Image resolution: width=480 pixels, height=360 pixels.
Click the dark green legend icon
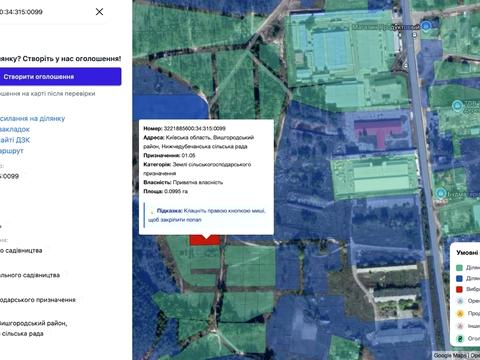(460, 338)
